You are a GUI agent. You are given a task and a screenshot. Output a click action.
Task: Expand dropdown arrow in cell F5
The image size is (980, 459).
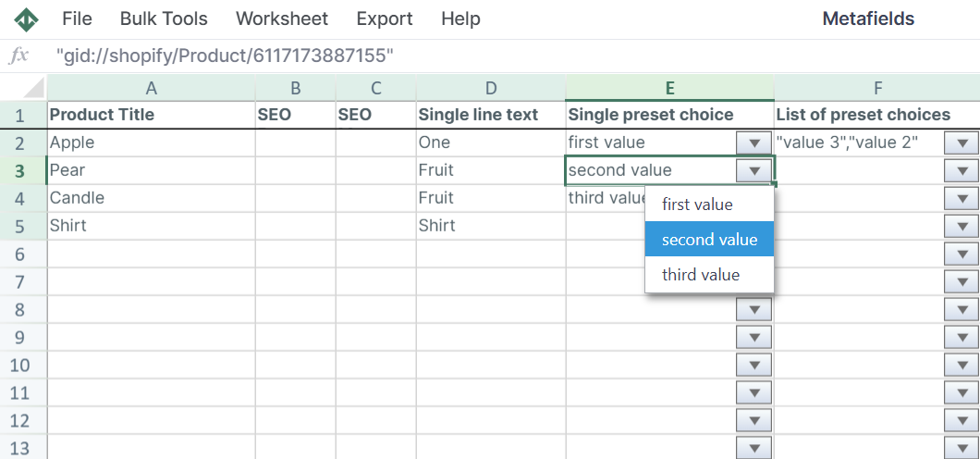point(962,227)
